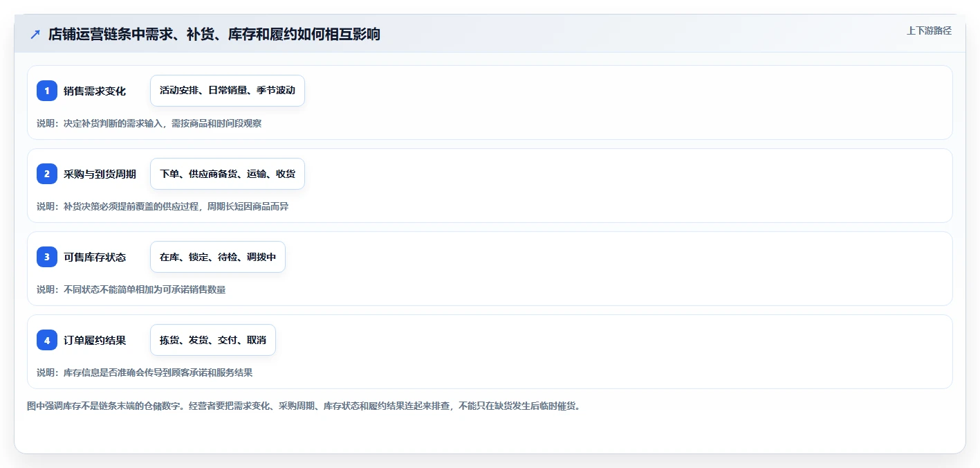Click the 拣货、发货、交付、取消 chip
The height and width of the screenshot is (468, 980).
[213, 340]
